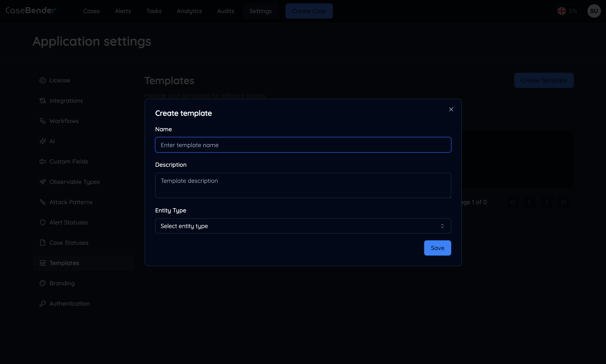The width and height of the screenshot is (606, 364).
Task: Click the template name input field
Action: pyautogui.click(x=303, y=145)
